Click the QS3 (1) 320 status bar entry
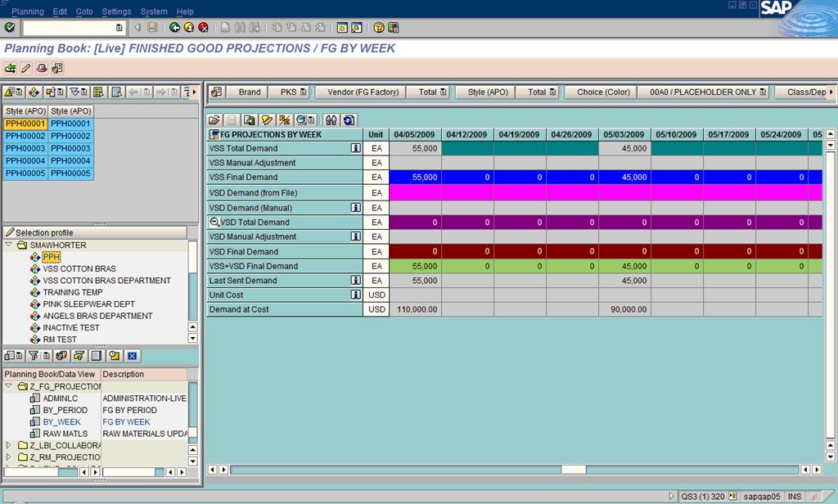Viewport: 838px width, 504px height. pyautogui.click(x=702, y=497)
